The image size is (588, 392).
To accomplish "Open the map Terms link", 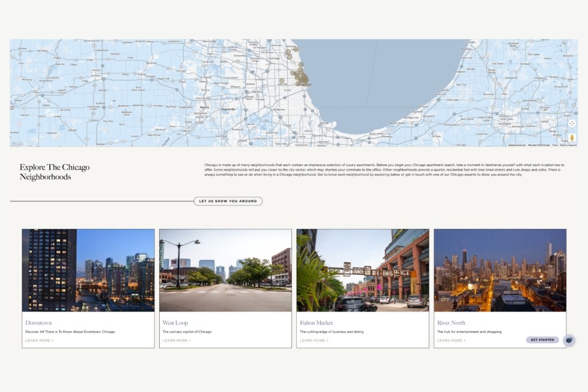I will click(555, 145).
